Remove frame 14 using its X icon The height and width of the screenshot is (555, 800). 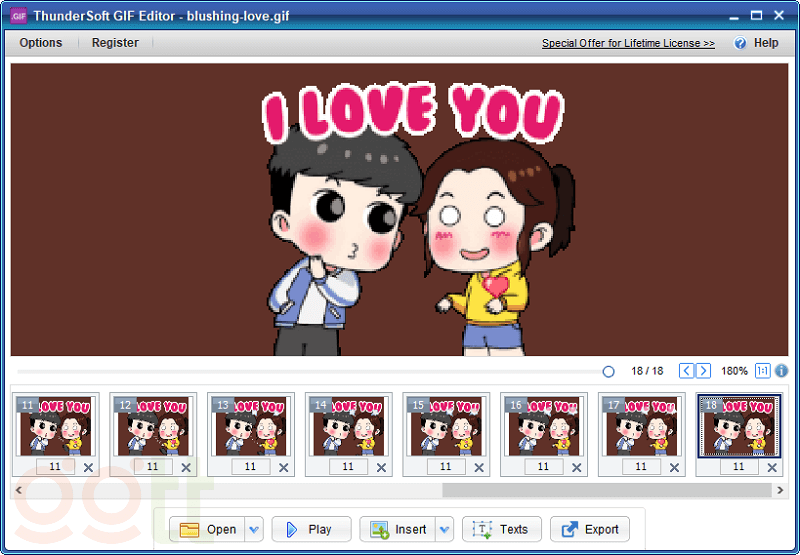point(381,467)
